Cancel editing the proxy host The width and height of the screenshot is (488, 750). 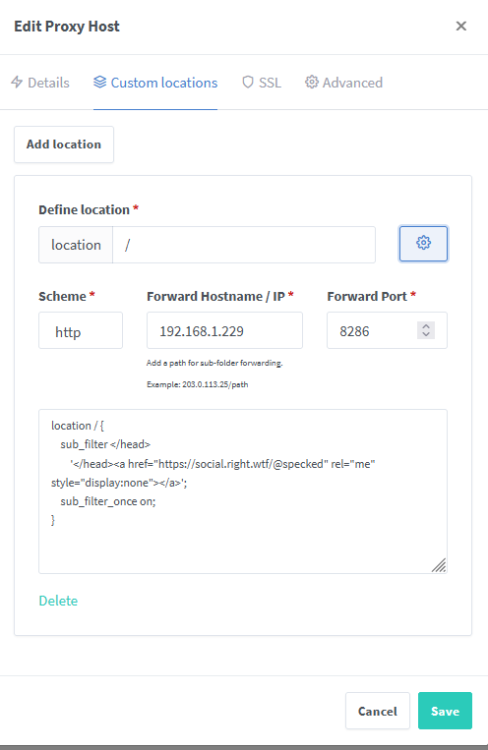point(377,711)
